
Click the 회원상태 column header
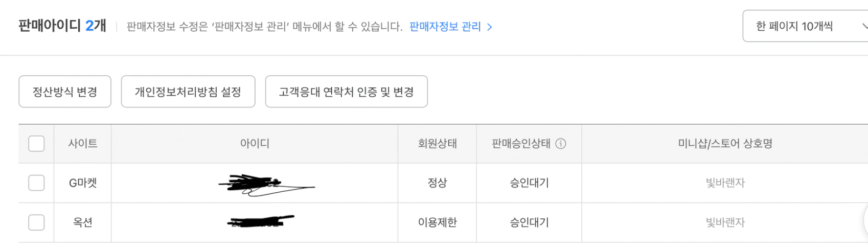[437, 144]
